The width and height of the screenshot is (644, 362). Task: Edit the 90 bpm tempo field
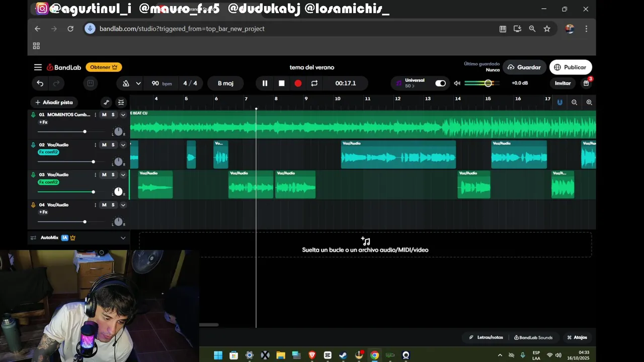click(x=161, y=83)
